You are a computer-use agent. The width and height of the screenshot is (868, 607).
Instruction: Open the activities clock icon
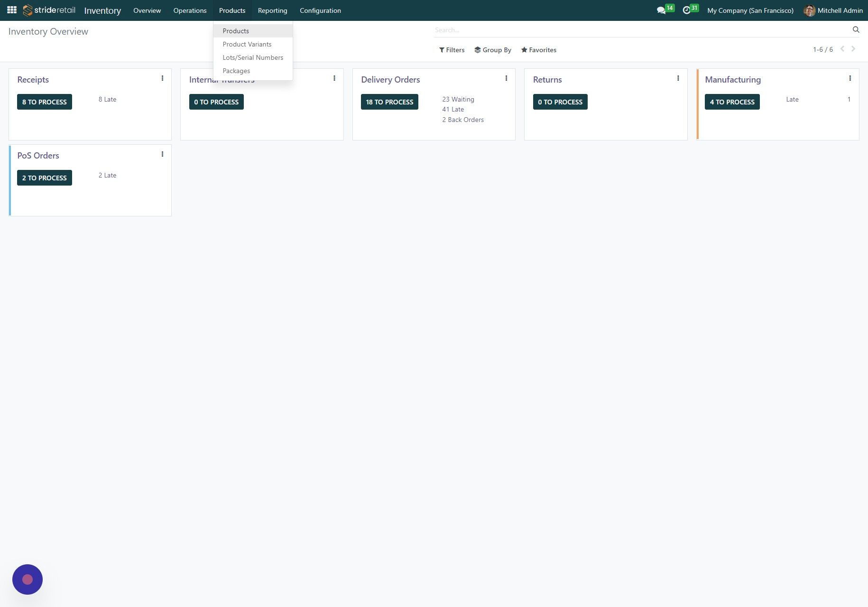pos(686,10)
